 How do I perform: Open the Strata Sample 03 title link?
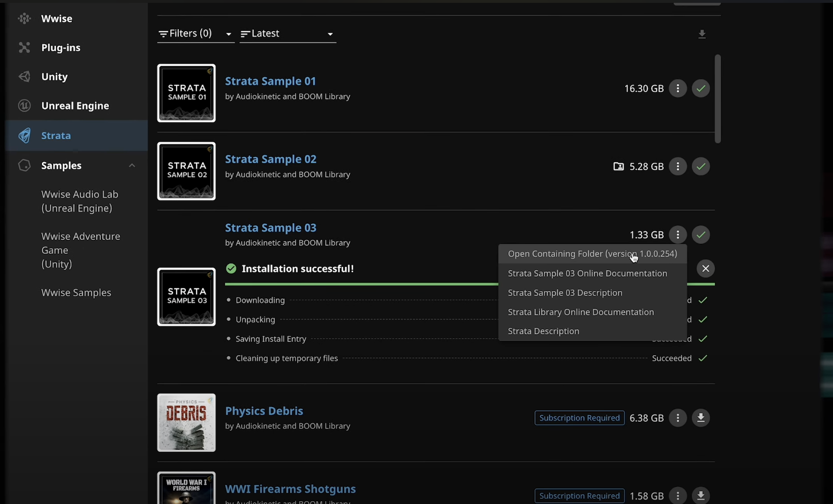pyautogui.click(x=271, y=228)
